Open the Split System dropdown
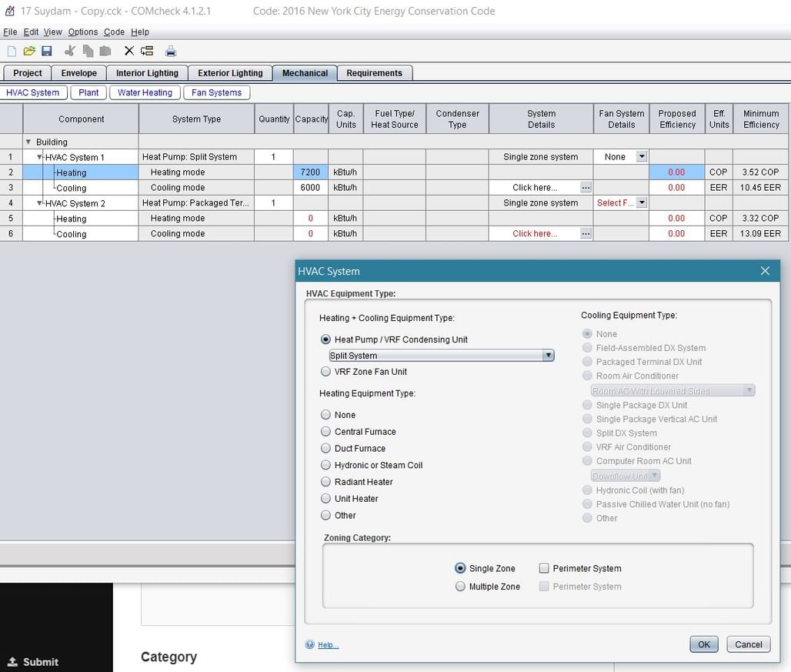 point(548,356)
